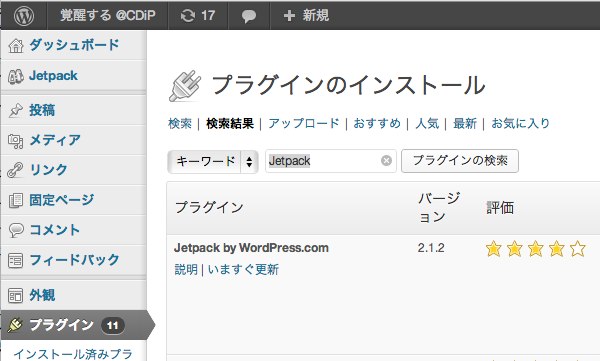Click the plugin update badge 11
This screenshot has width=600, height=361.
click(112, 325)
